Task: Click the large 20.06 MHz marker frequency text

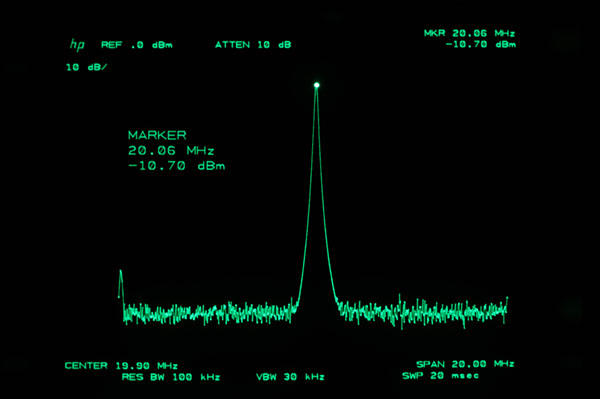Action: (171, 150)
